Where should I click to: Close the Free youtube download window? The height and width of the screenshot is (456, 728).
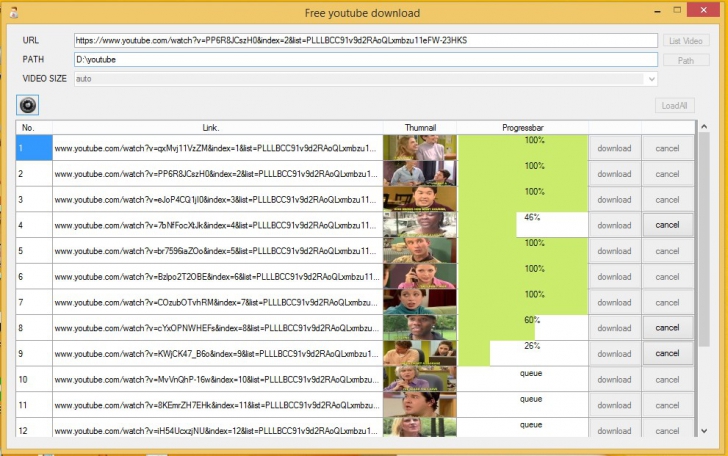[x=703, y=10]
